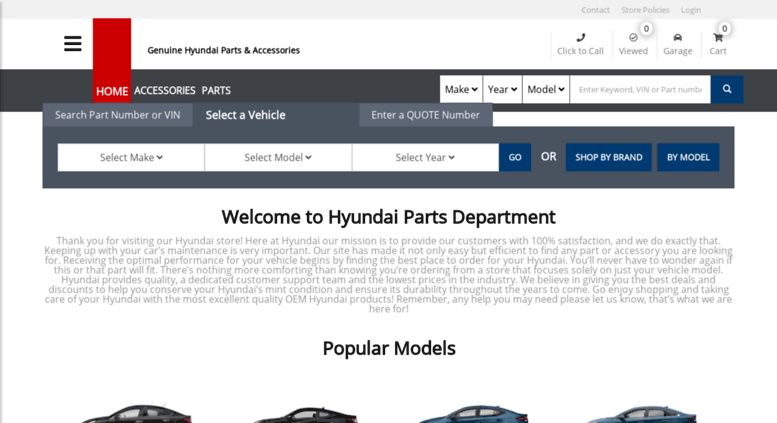Click Genuine Hyundai Parts & Accessories tagline
The image size is (777, 423).
(223, 50)
